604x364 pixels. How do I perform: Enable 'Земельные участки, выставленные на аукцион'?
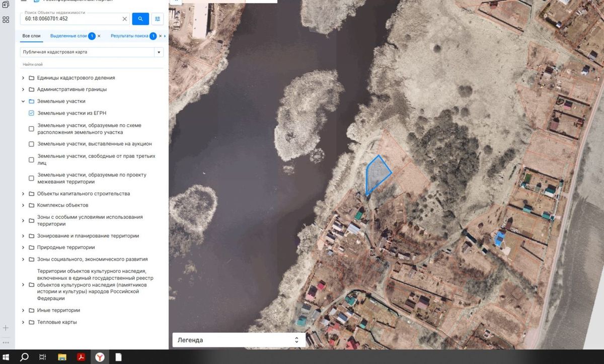pos(31,144)
